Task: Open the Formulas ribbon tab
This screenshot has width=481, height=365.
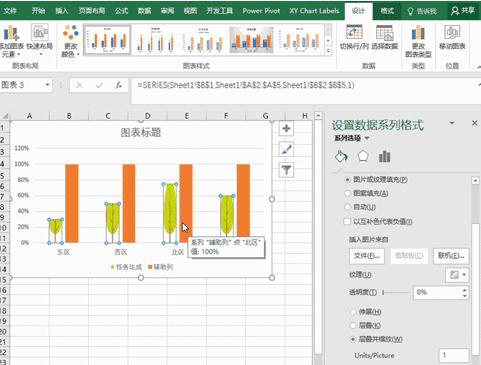Action: [x=121, y=11]
